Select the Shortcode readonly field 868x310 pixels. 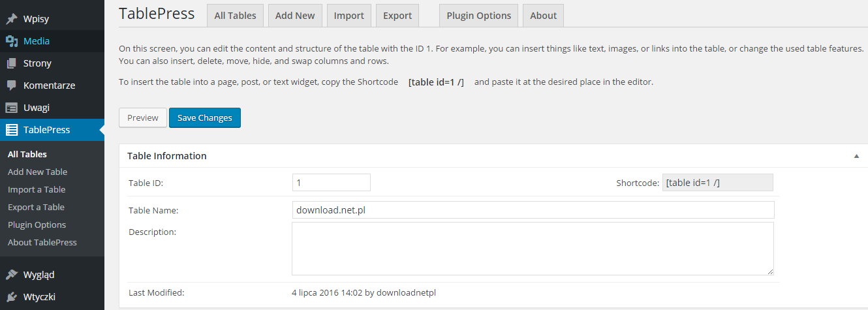(x=718, y=183)
